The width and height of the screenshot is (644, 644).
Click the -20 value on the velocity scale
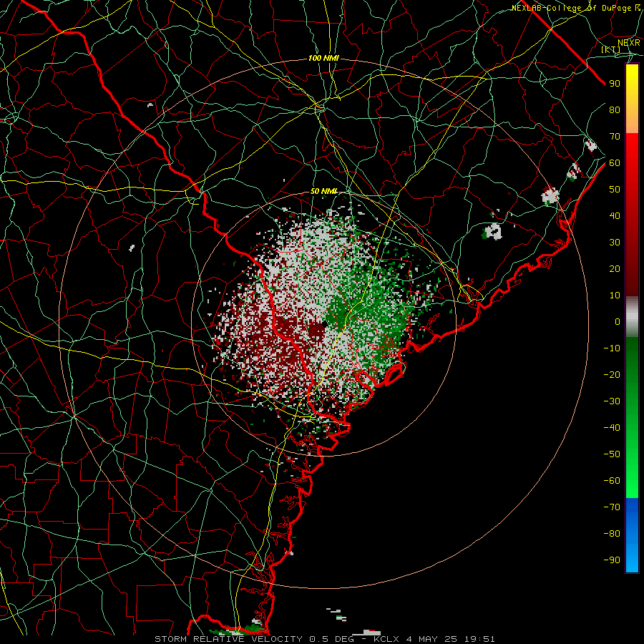612,374
